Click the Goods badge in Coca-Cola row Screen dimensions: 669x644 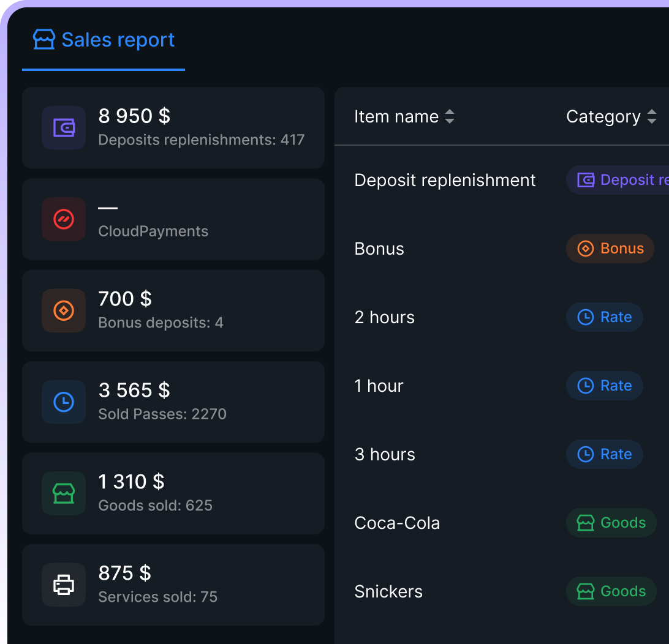coord(611,523)
